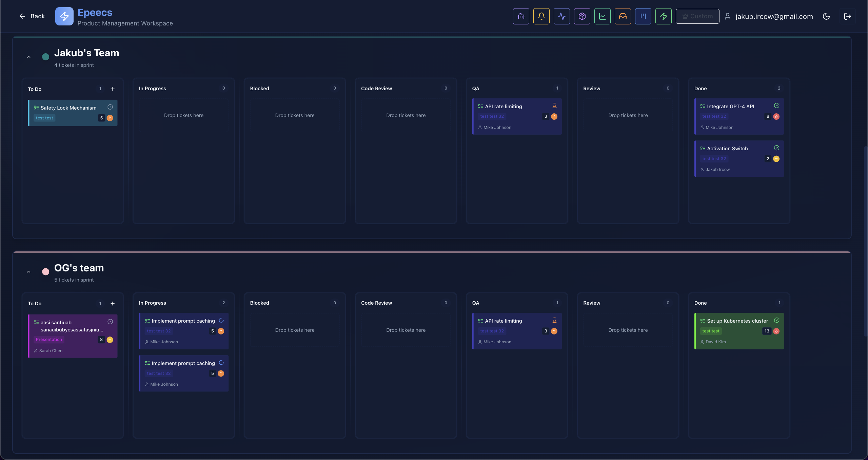Collapse the OG's team section
Screen dimensions: 868x460
[x=28, y=271]
